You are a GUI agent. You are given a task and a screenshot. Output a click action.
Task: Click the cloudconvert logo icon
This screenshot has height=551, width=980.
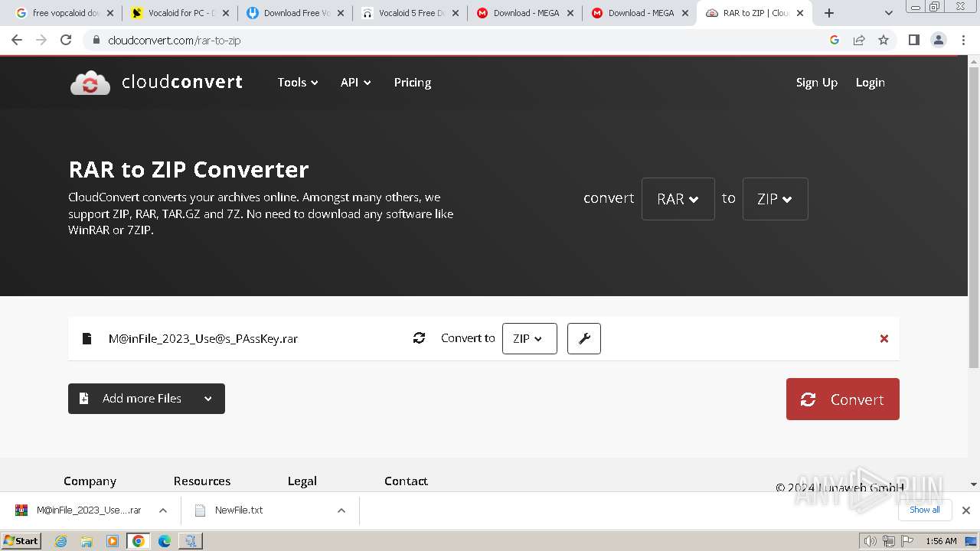pos(90,83)
